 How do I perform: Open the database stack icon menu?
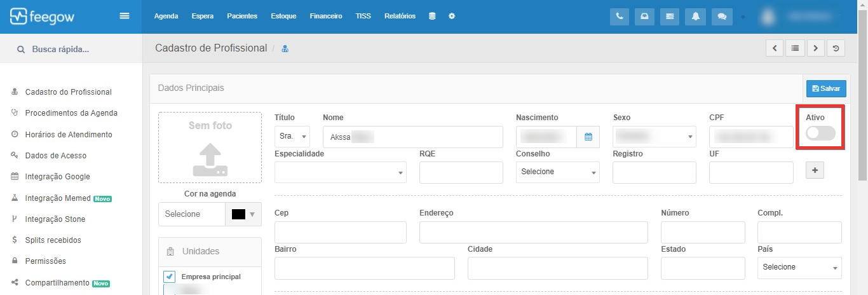click(x=432, y=16)
